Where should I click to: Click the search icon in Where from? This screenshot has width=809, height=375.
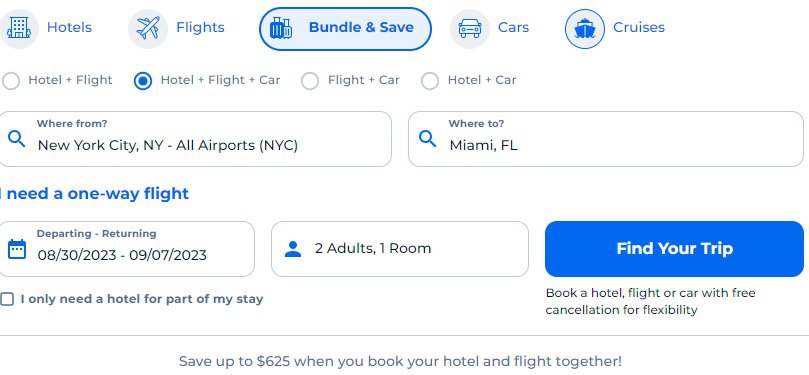tap(17, 139)
